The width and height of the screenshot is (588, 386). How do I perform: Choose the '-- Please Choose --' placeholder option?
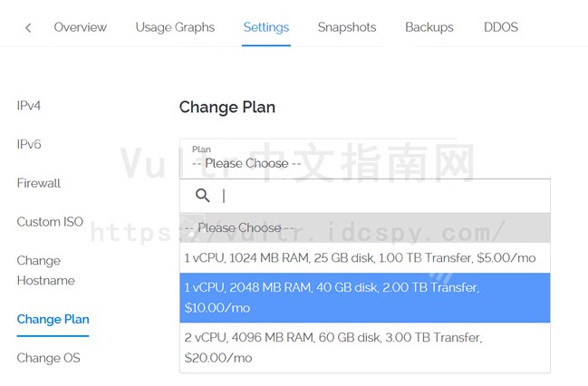[365, 227]
